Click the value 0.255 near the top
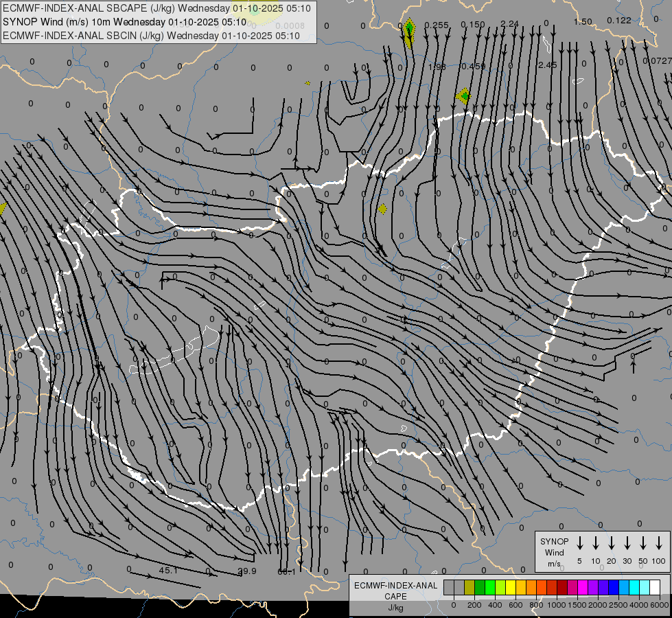672x618 pixels. pos(437,25)
